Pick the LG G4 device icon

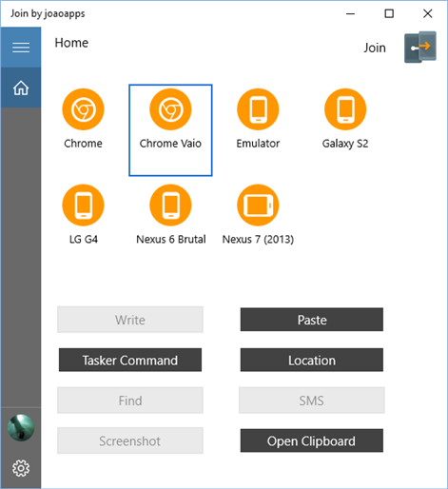click(83, 205)
